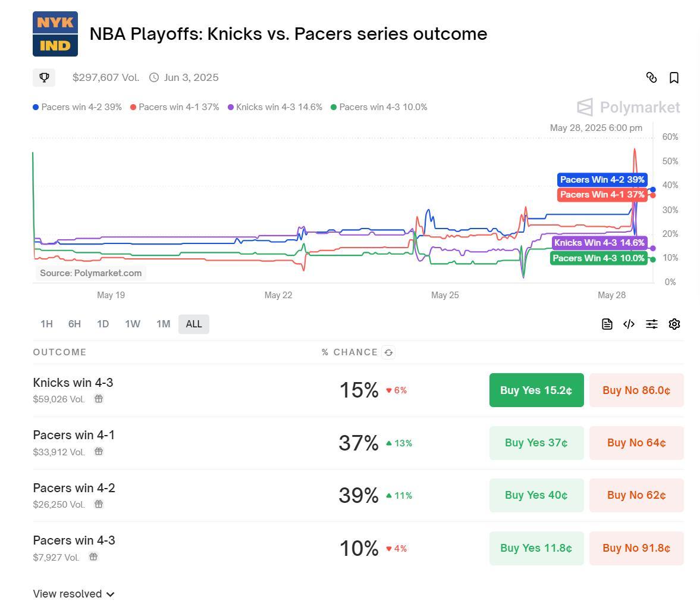Click the NYK IND market thumbnail

tap(55, 34)
